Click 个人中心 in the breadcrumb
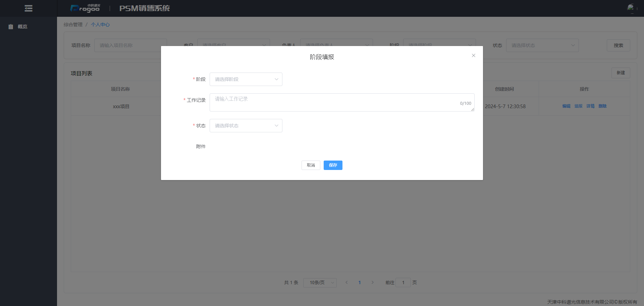644x306 pixels. click(100, 25)
